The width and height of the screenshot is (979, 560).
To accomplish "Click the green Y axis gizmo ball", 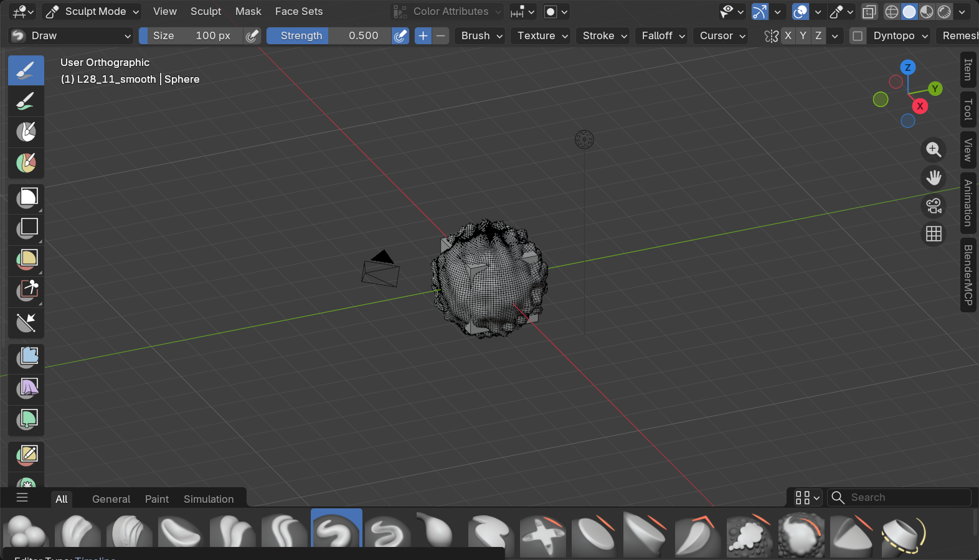I will coord(935,89).
